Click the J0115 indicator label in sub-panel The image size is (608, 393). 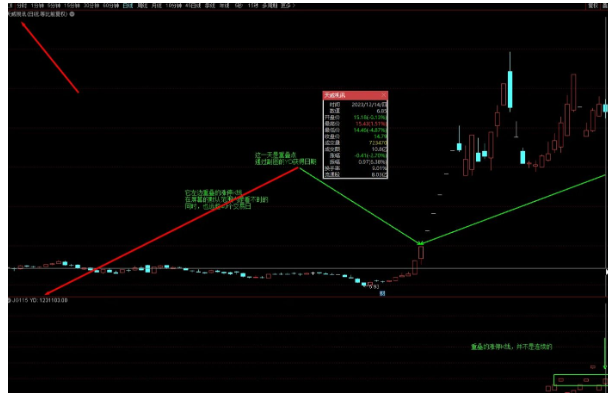coord(18,300)
